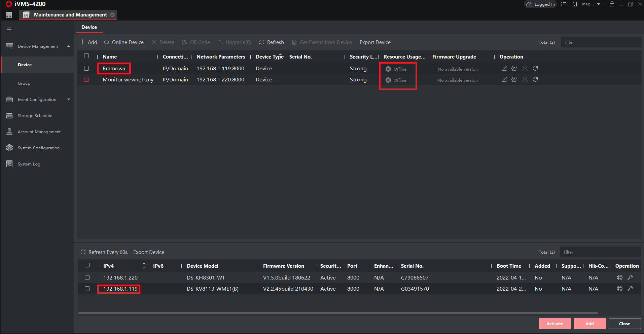Open the Group menu item

[x=24, y=83]
